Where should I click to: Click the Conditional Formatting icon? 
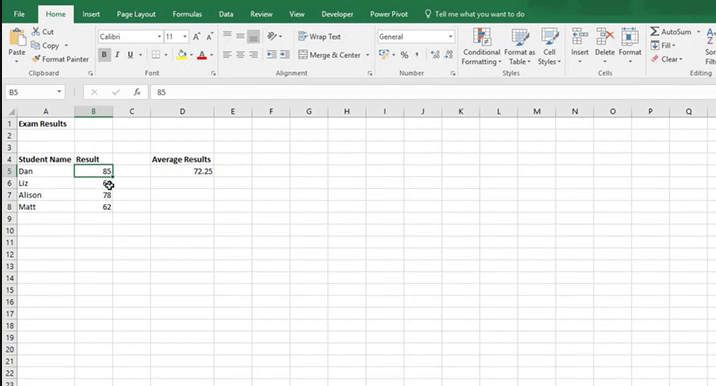click(x=482, y=37)
